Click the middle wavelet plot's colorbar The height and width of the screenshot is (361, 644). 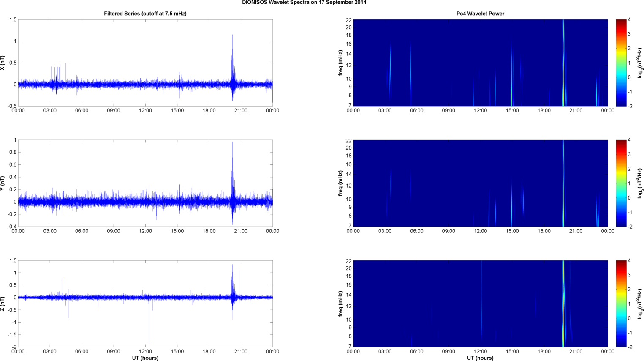[621, 183]
